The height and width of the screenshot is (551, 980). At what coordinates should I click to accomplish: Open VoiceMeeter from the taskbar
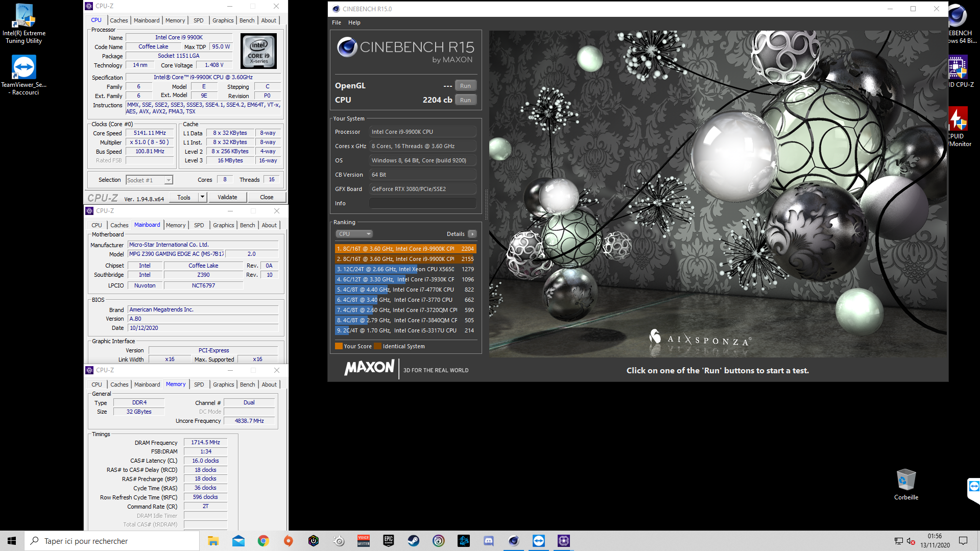[x=364, y=541]
